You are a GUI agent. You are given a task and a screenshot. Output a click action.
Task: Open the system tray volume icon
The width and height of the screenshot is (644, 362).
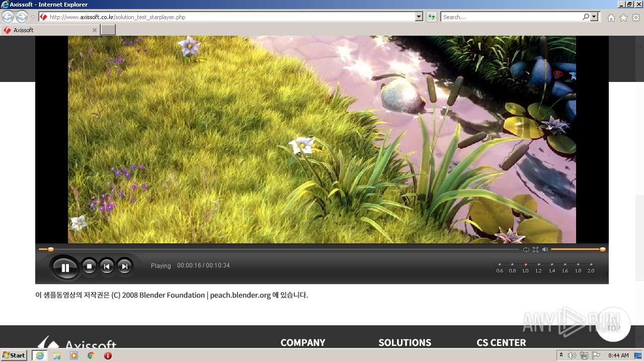[x=572, y=355]
